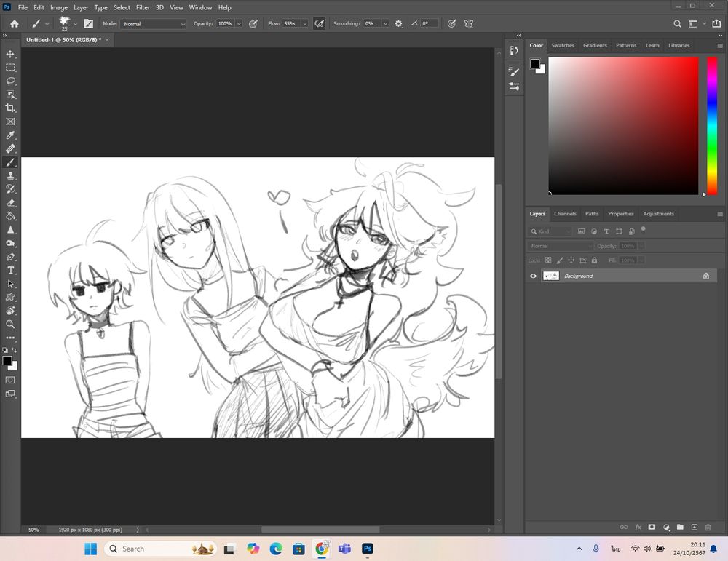Viewport: 728px width, 561px height.
Task: Select the Rectangular Marquee tool
Action: tap(10, 67)
